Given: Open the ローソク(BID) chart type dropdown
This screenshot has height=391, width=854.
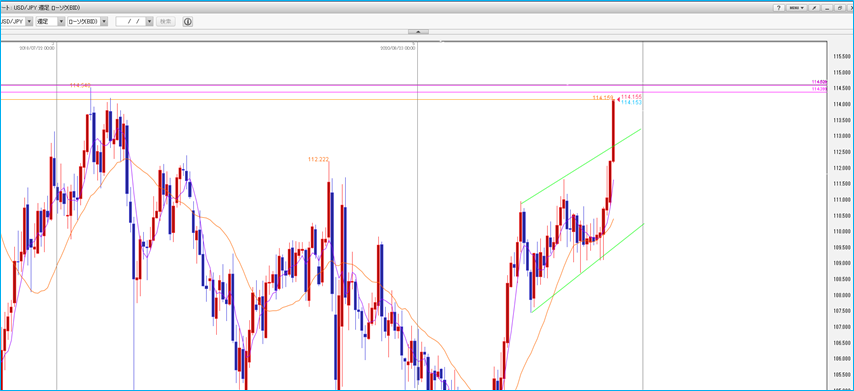Looking at the screenshot, I should [87, 22].
